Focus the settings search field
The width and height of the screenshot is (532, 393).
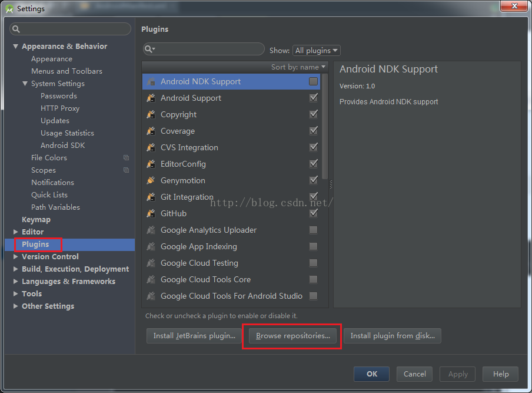pos(70,29)
